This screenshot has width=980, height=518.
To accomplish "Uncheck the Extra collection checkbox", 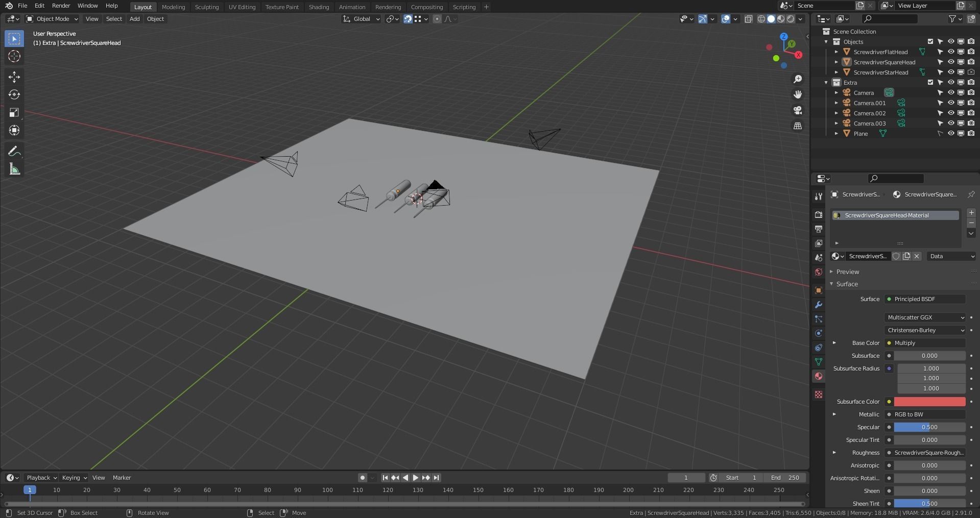I will [930, 83].
